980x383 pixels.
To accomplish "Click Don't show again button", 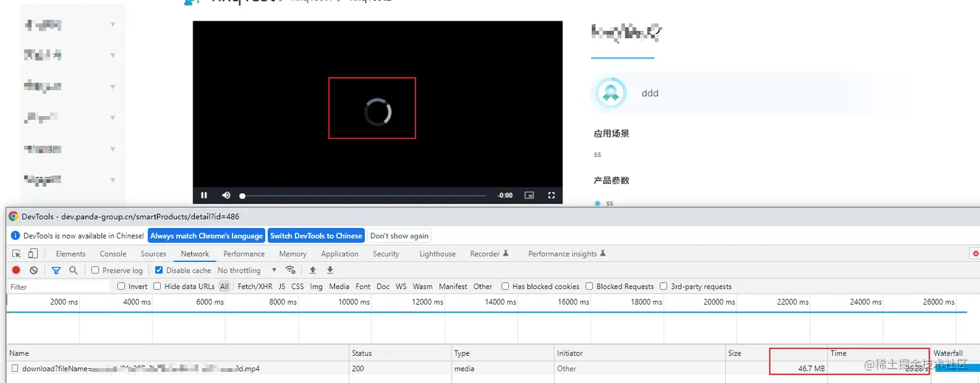I will click(399, 236).
